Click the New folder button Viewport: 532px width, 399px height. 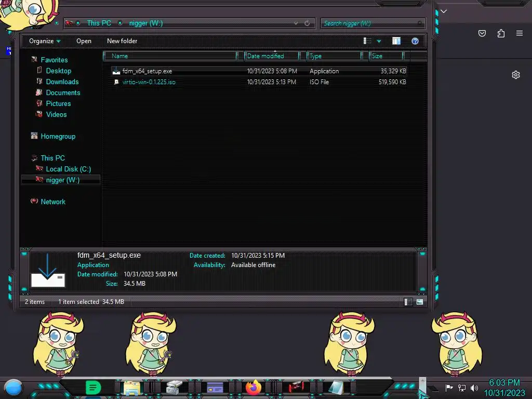click(122, 41)
